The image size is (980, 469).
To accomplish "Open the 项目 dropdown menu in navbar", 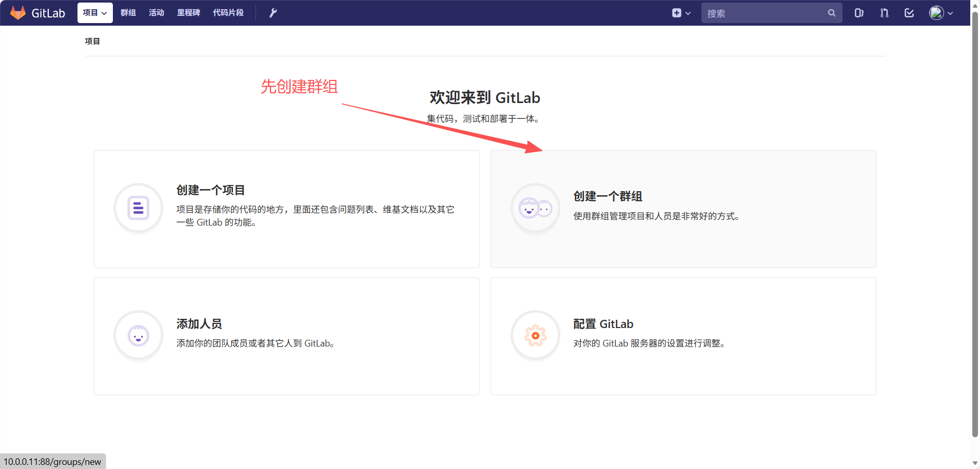I will tap(95, 13).
